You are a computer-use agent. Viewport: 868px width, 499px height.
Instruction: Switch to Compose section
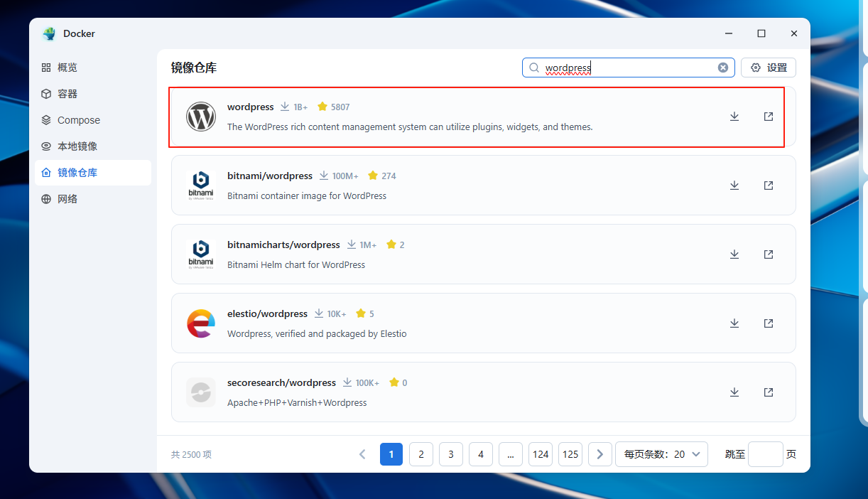[93, 120]
